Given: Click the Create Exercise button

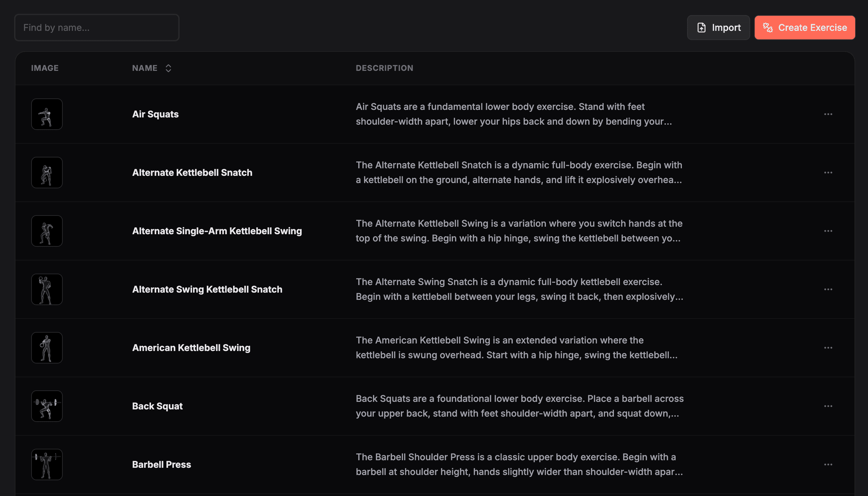Looking at the screenshot, I should point(804,28).
